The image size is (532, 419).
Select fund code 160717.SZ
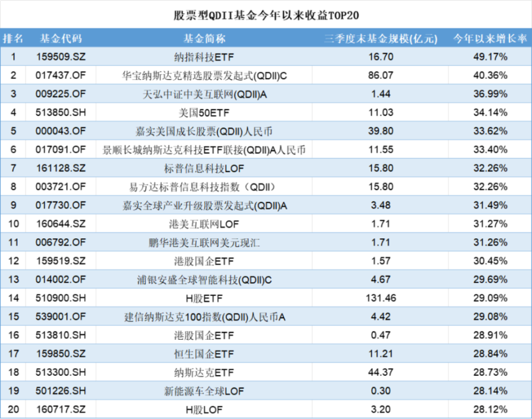[61, 410]
